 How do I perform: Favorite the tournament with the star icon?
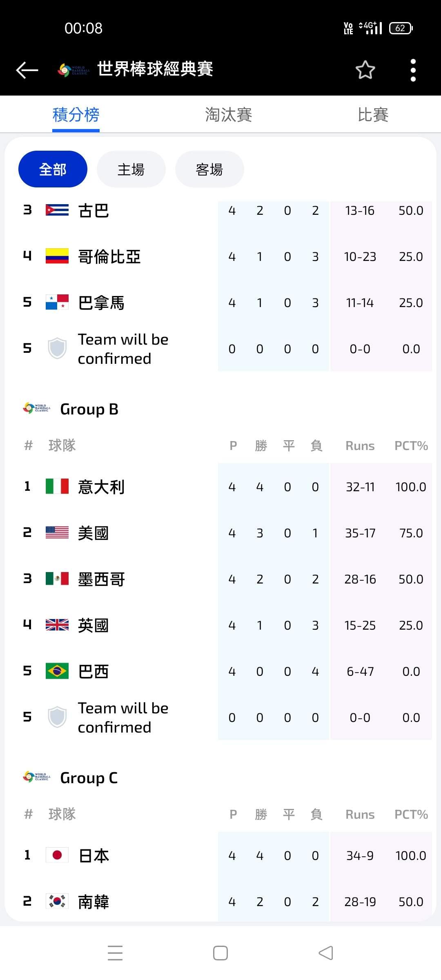point(365,70)
